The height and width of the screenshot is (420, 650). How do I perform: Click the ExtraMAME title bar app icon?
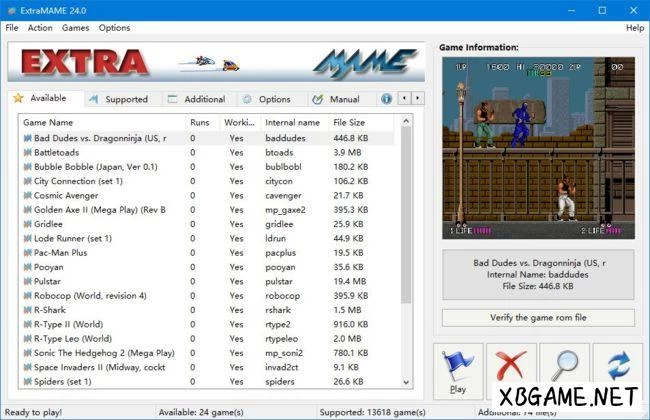pos(11,10)
